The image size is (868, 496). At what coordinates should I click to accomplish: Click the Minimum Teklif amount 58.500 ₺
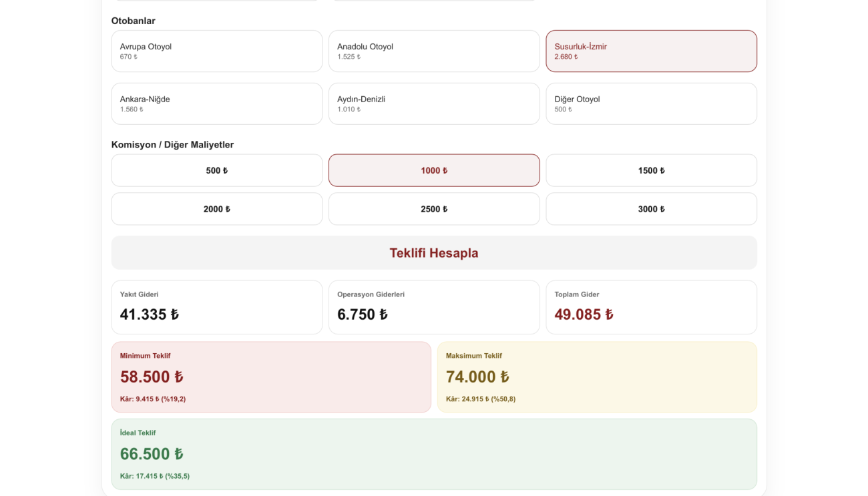(152, 377)
